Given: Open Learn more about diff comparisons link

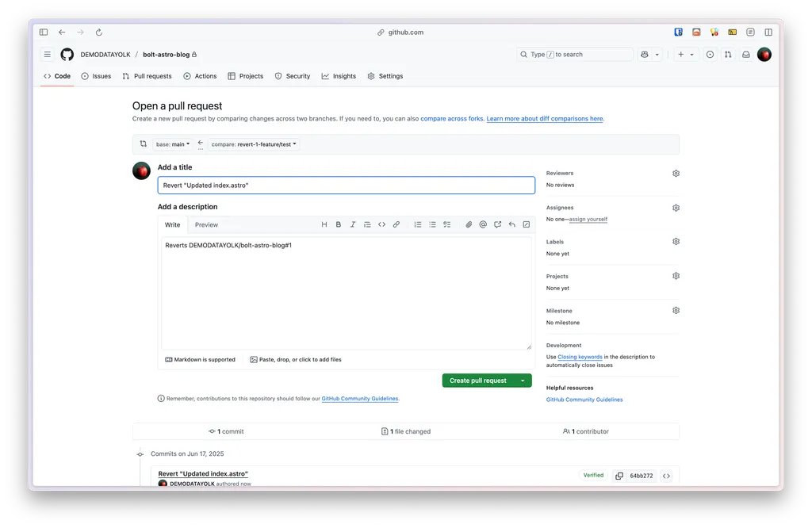Looking at the screenshot, I should click(545, 119).
